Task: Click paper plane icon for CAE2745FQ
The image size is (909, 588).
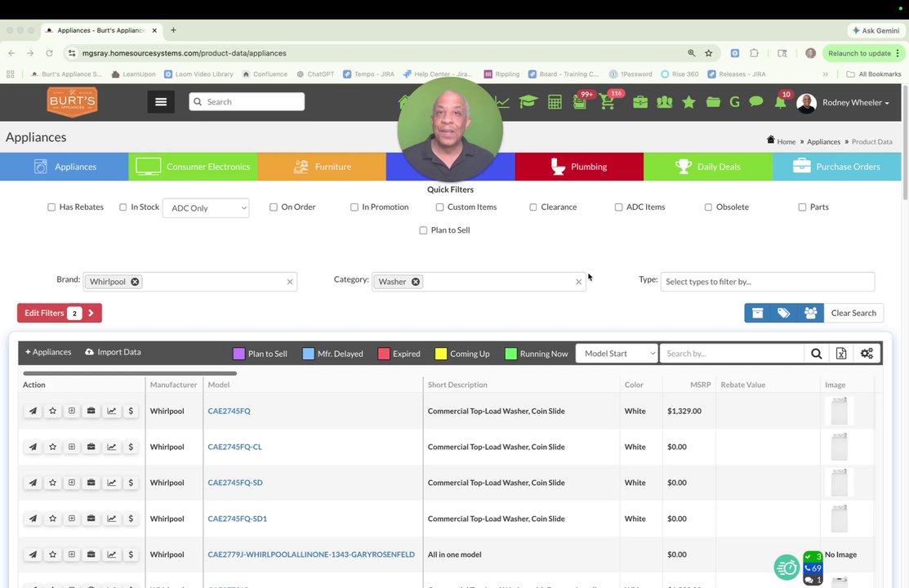Action: tap(33, 411)
